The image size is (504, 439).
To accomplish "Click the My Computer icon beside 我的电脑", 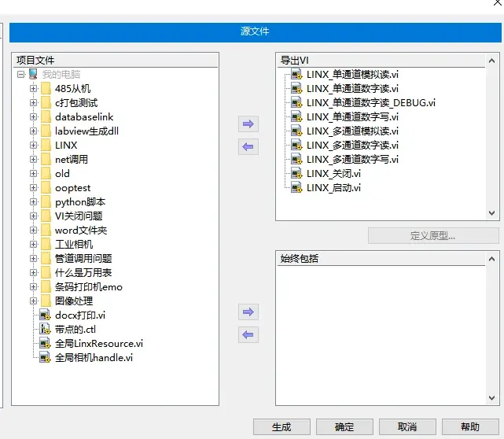I will coord(33,74).
